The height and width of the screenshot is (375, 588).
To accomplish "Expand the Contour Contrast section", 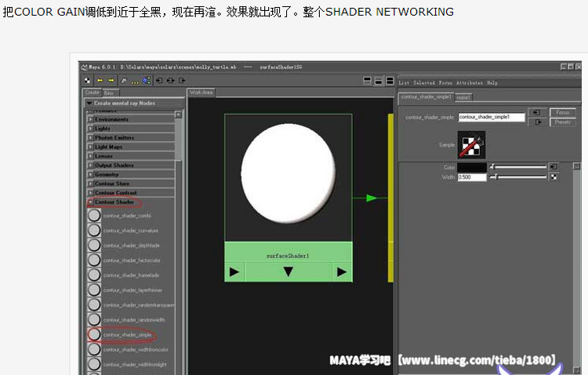I will (x=131, y=193).
